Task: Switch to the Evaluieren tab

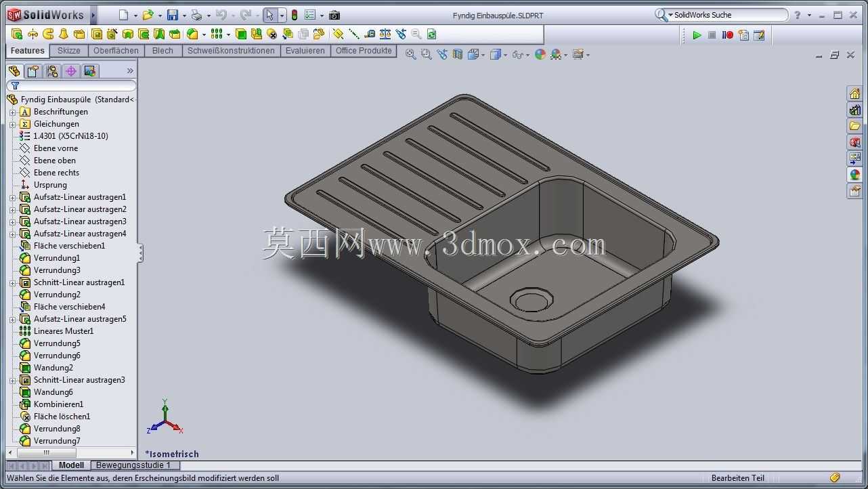Action: 305,51
